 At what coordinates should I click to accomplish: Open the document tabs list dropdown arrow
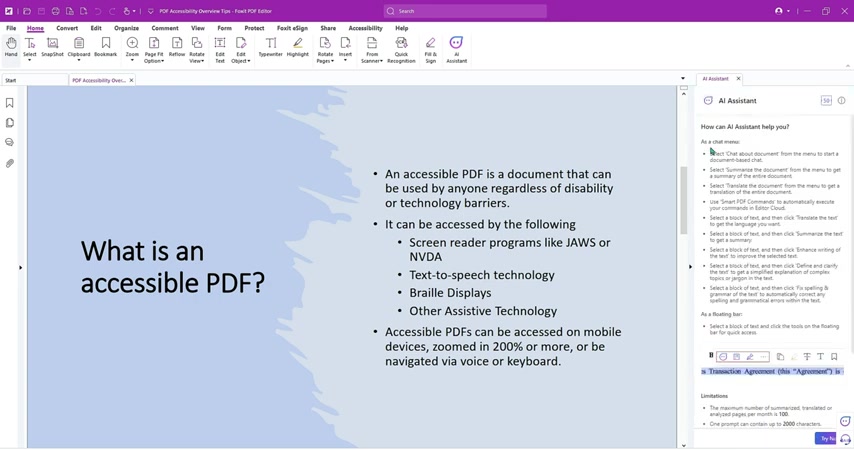point(683,78)
